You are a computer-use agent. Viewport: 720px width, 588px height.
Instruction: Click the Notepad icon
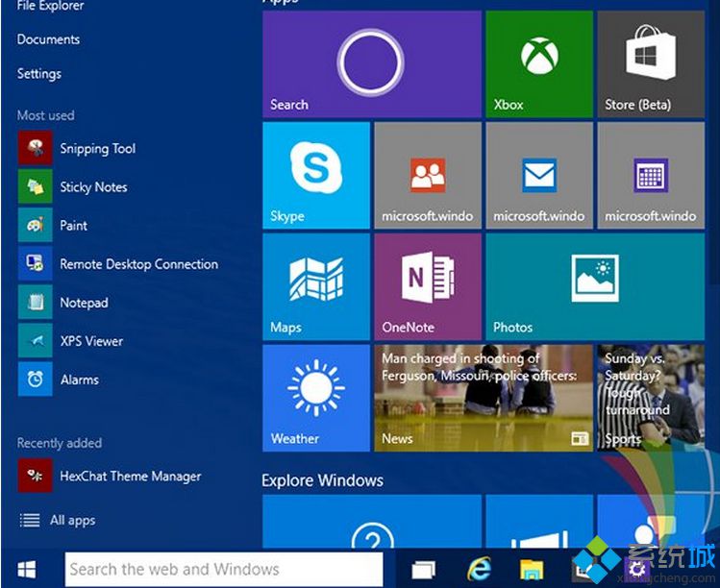coord(36,302)
